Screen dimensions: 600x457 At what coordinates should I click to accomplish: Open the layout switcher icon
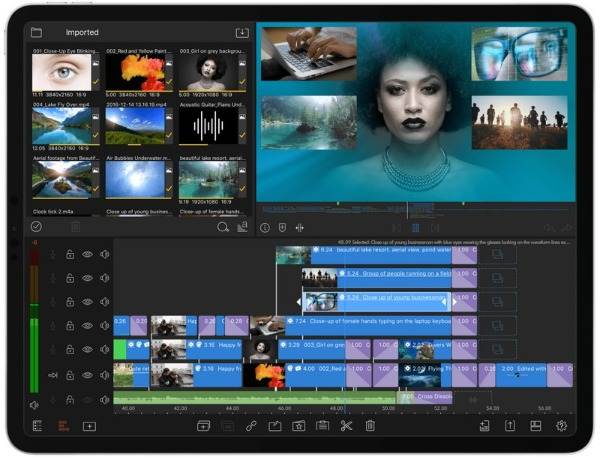pos(535,426)
